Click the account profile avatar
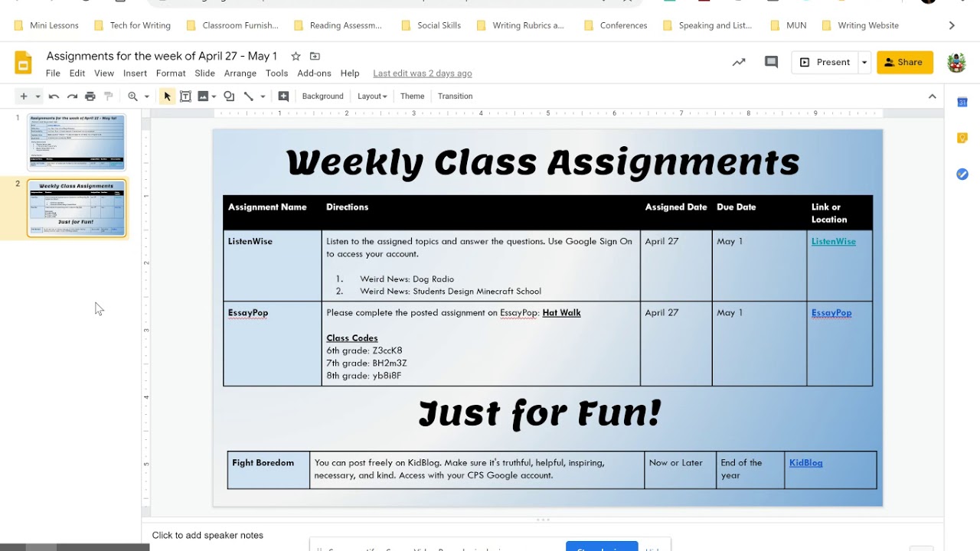The width and height of the screenshot is (980, 551). point(956,63)
